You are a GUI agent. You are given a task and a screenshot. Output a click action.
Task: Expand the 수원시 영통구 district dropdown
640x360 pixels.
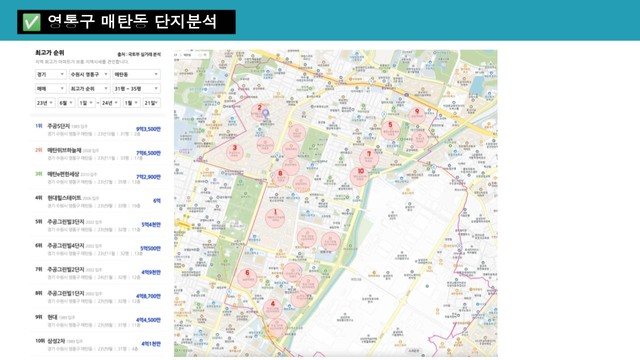89,74
